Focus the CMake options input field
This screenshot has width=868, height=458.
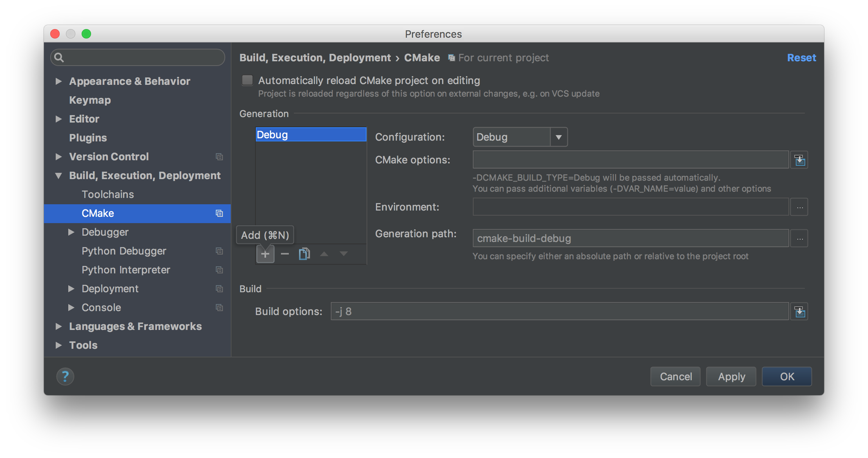click(631, 160)
